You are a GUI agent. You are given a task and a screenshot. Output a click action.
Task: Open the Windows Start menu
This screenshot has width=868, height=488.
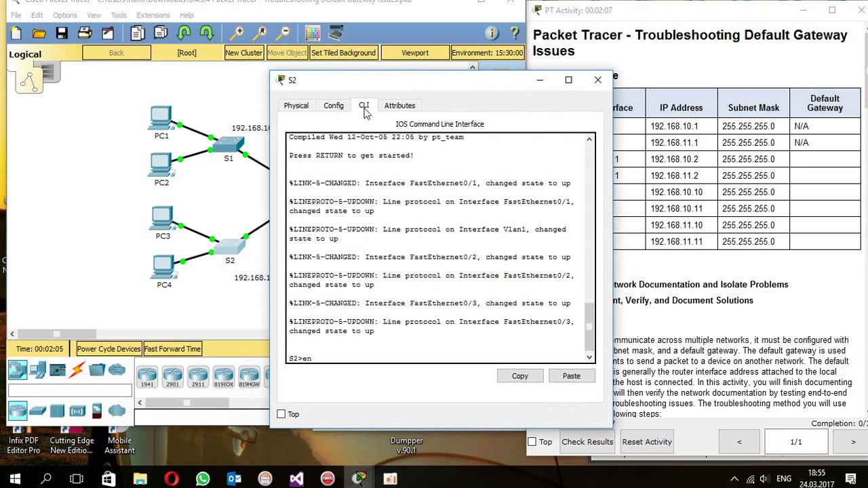coord(15,479)
